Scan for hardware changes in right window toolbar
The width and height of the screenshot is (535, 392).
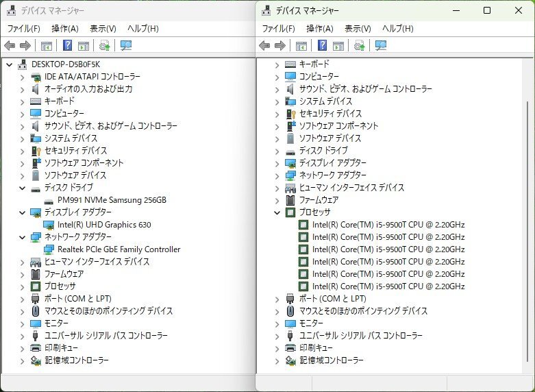(381, 45)
